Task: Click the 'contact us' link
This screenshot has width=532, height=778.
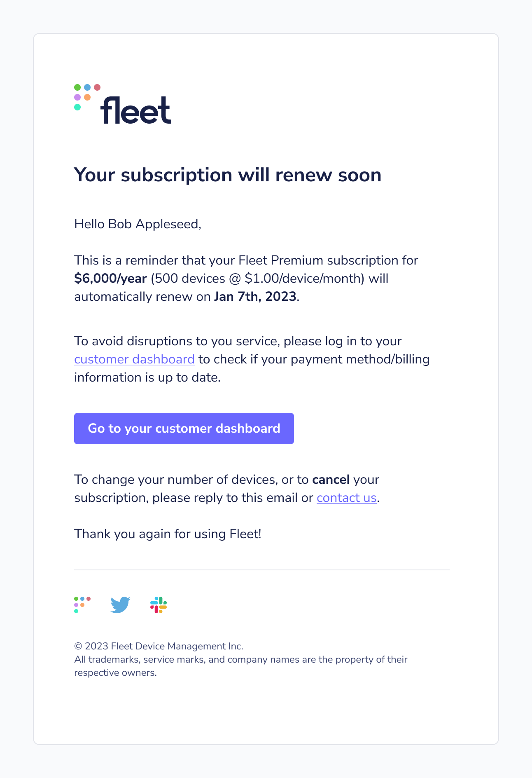Action: point(346,497)
